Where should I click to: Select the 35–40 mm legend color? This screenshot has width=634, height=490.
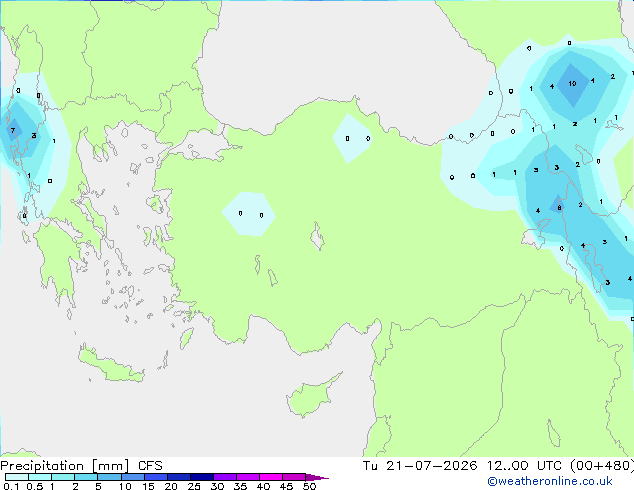point(248,477)
